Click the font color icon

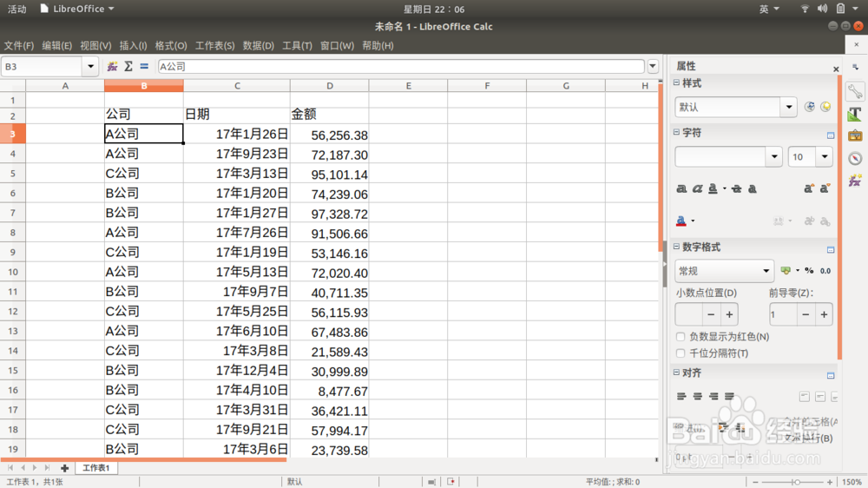pos(681,221)
